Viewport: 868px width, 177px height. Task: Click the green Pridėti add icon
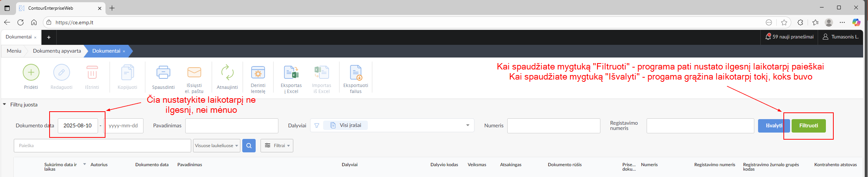(x=31, y=72)
